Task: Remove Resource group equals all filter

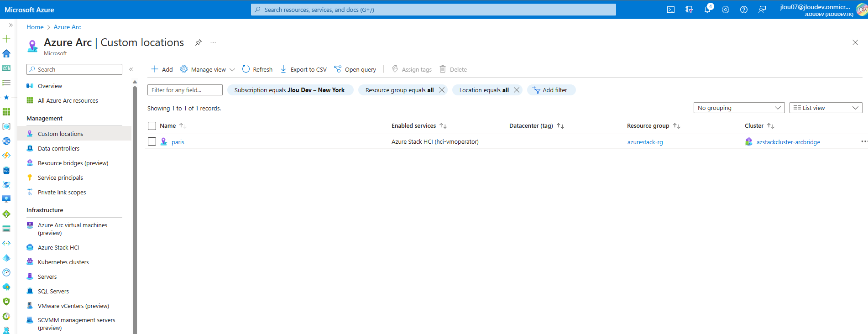Action: (x=442, y=90)
